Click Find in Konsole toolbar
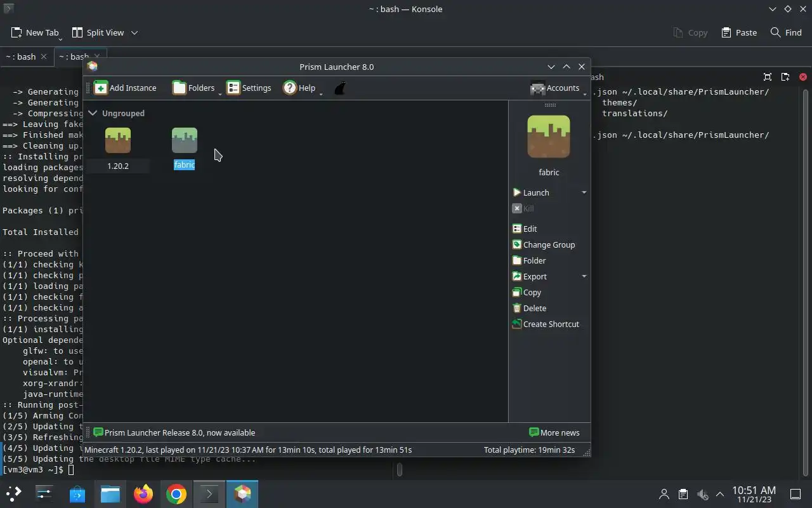The image size is (812, 508). click(786, 32)
